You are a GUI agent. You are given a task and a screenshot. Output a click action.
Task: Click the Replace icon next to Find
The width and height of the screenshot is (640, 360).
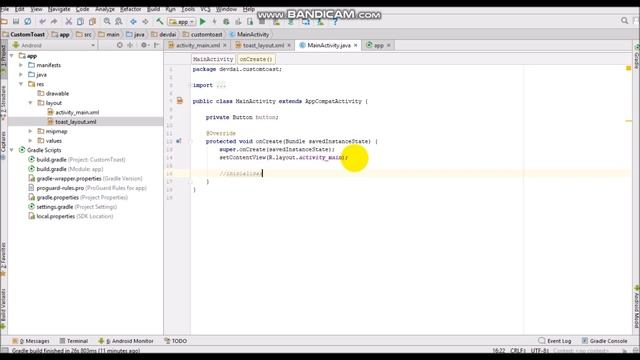(119, 21)
